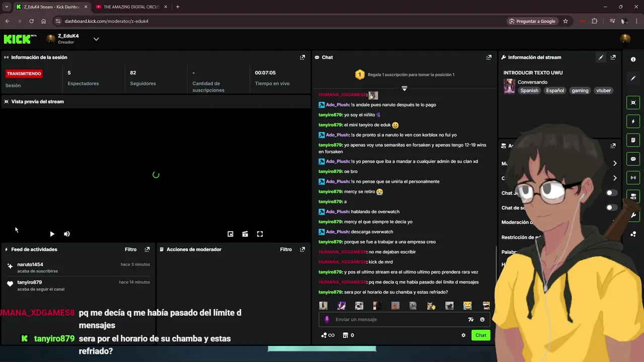Toggle the switch in the 'Chat Je' row
644x362 pixels.
[611, 193]
